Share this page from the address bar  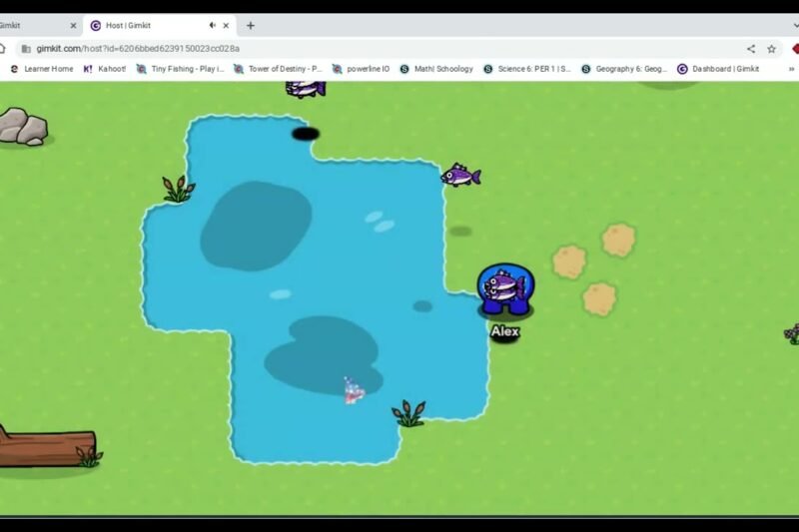751,49
